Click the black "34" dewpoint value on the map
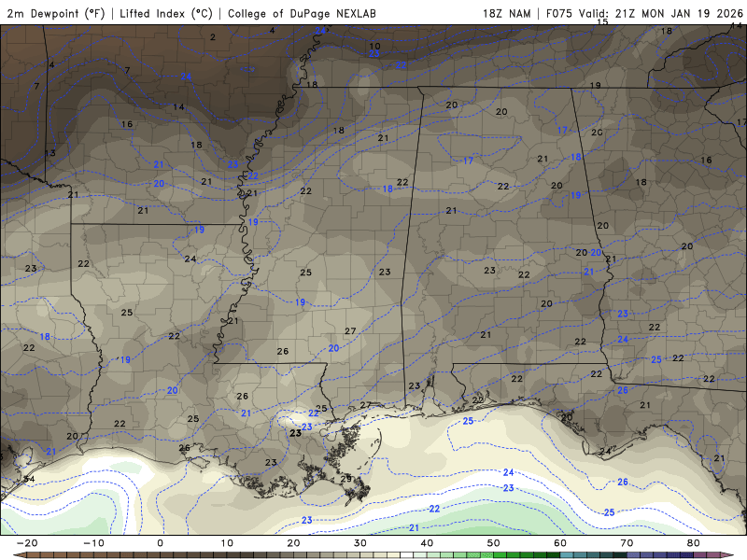Screen dimensions: 747x560 (30, 479)
